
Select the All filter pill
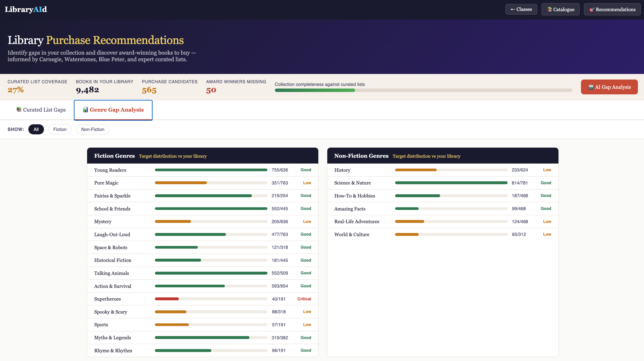36,129
